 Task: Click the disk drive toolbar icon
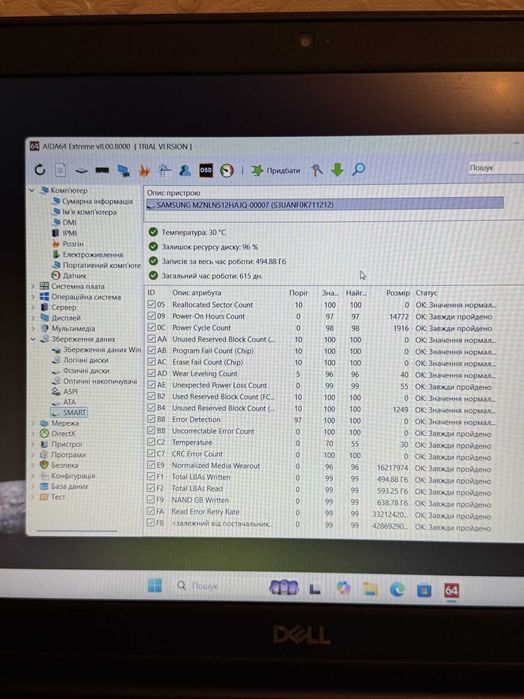pyautogui.click(x=82, y=171)
